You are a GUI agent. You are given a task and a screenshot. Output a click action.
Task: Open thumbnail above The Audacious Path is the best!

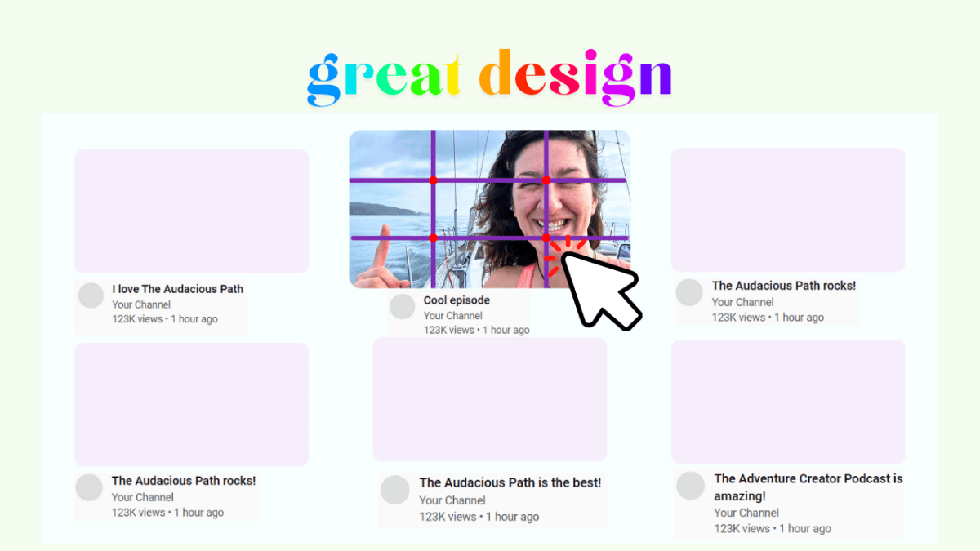(x=490, y=399)
